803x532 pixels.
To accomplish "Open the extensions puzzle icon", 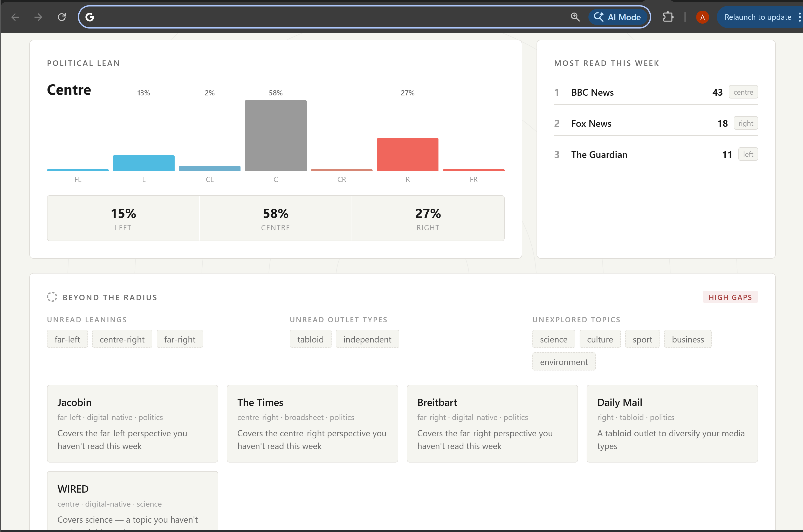I will [x=668, y=17].
